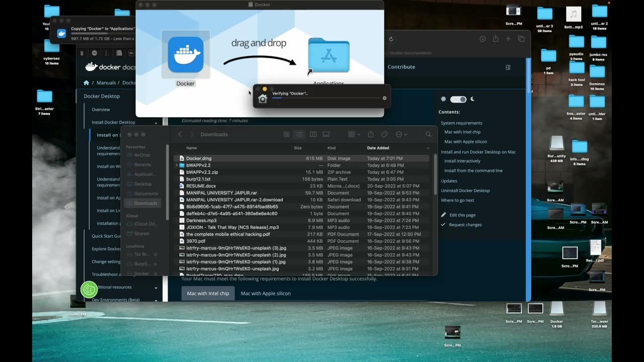Viewport: 644px width, 362px height.
Task: Reload page in Safari toolbar
Action: (391, 39)
